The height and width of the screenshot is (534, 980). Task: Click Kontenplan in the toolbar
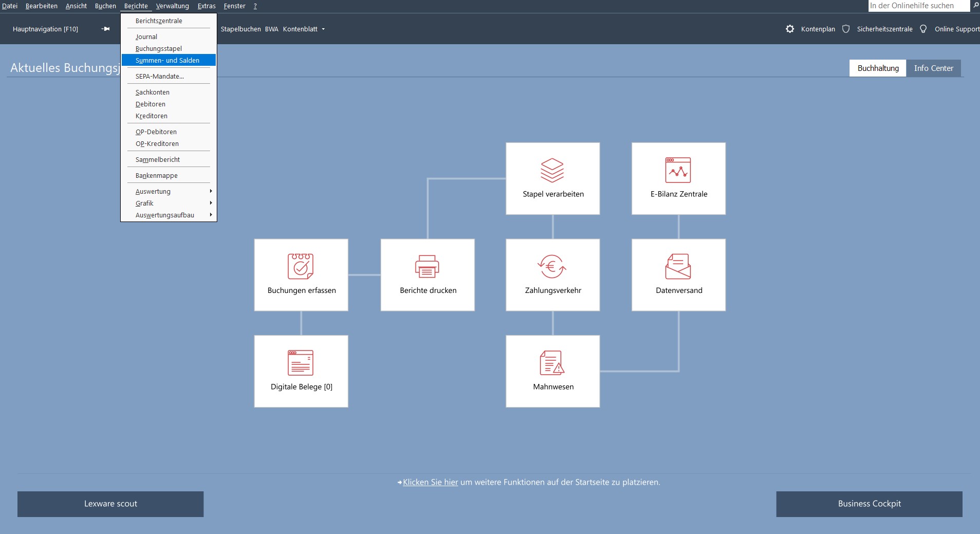pos(818,29)
